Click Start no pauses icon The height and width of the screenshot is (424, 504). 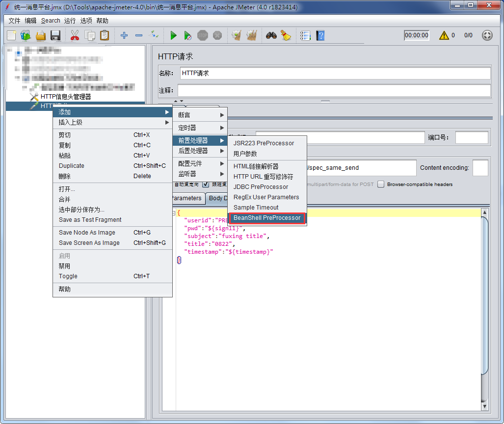188,35
